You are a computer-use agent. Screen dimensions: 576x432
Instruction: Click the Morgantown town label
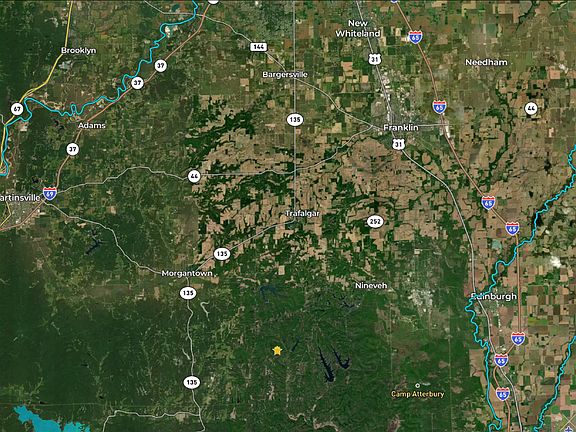pyautogui.click(x=187, y=273)
